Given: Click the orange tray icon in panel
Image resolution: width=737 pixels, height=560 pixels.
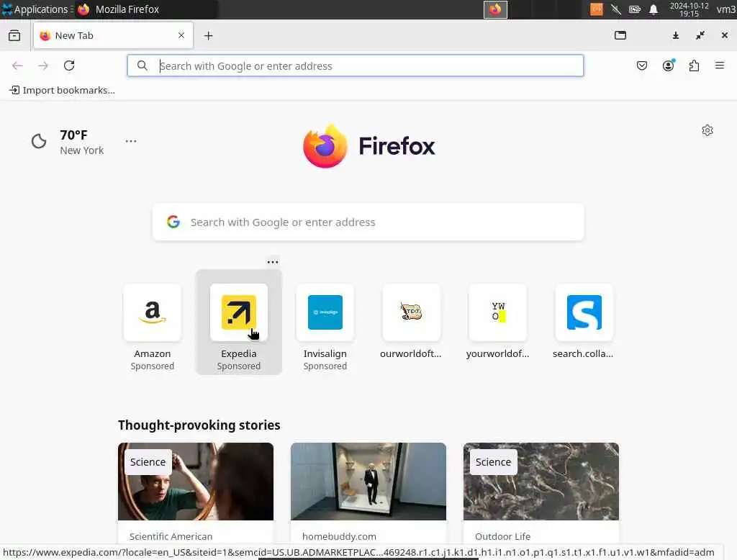Looking at the screenshot, I should 597,9.
